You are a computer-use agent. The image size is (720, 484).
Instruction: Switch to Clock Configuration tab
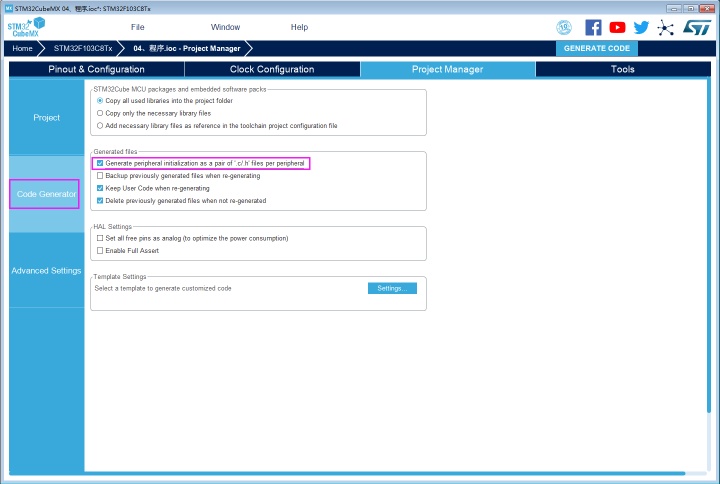tap(272, 69)
